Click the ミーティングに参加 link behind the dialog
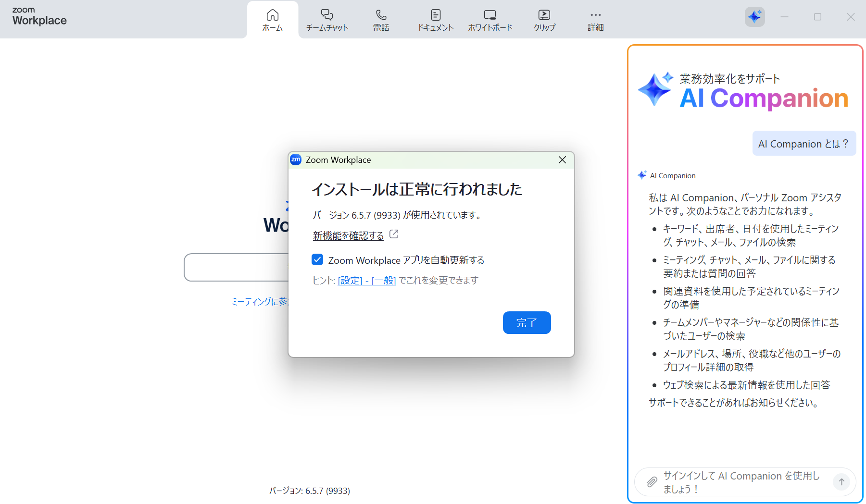The width and height of the screenshot is (866, 504). coord(260,302)
